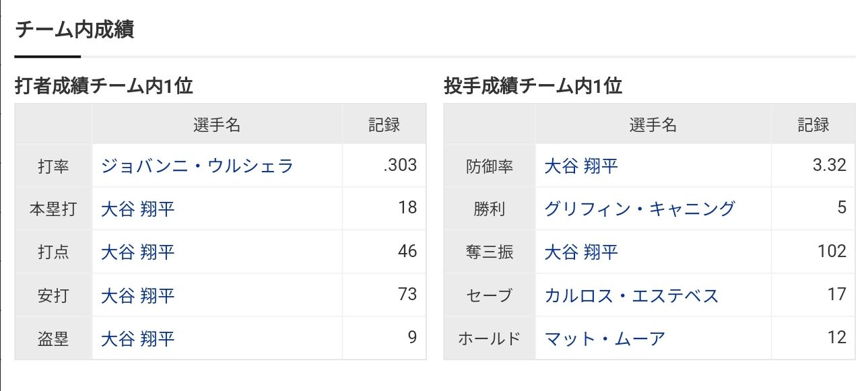Select 大谷 翔平 link in 打点 row

(x=138, y=252)
